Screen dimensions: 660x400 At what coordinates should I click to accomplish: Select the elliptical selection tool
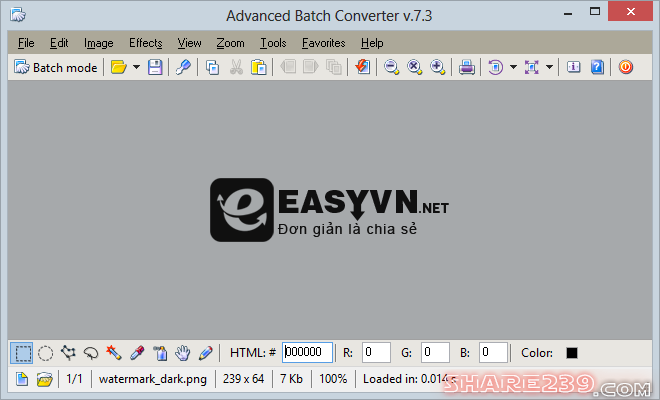45,353
